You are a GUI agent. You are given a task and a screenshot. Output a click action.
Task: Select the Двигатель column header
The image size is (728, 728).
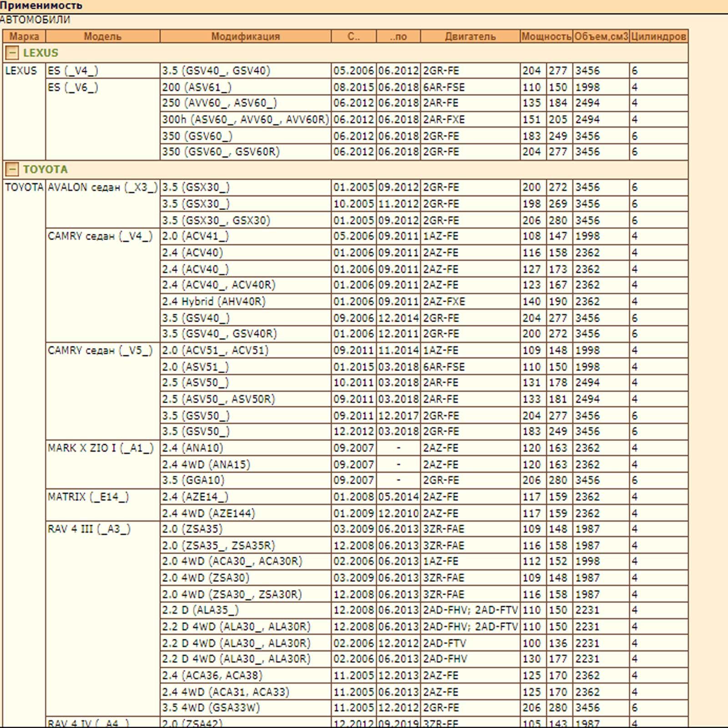coord(470,36)
